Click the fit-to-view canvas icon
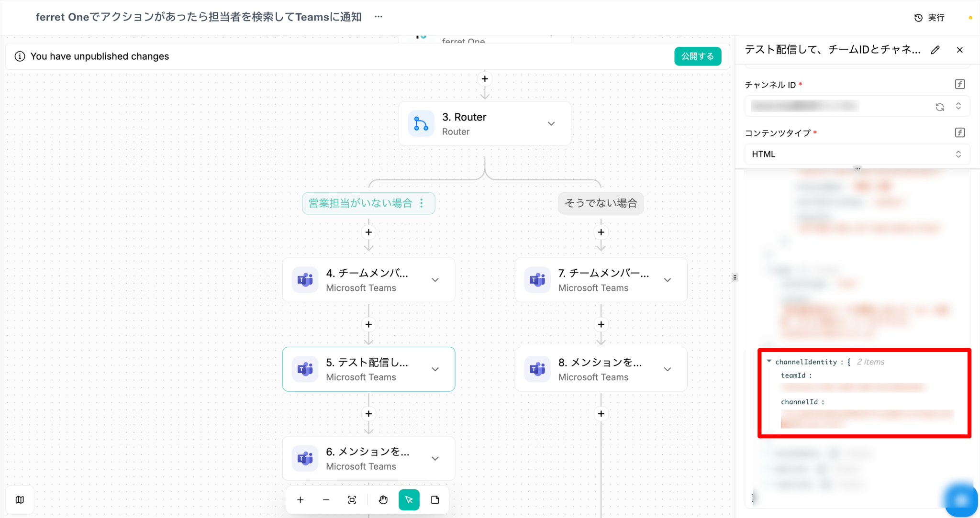The image size is (980, 518). click(x=352, y=500)
